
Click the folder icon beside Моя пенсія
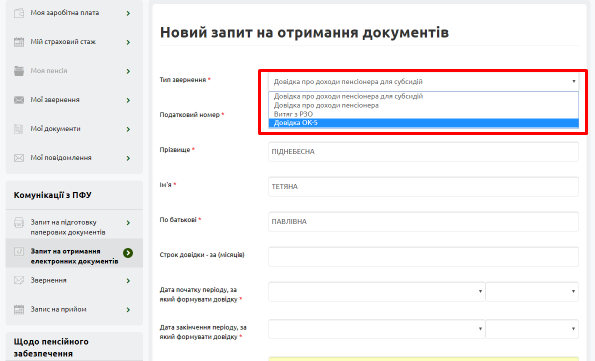click(19, 71)
